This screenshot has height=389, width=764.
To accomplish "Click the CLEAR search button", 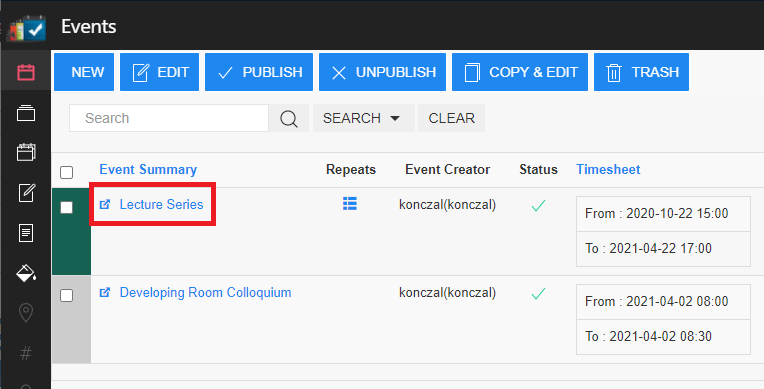I will tap(452, 118).
